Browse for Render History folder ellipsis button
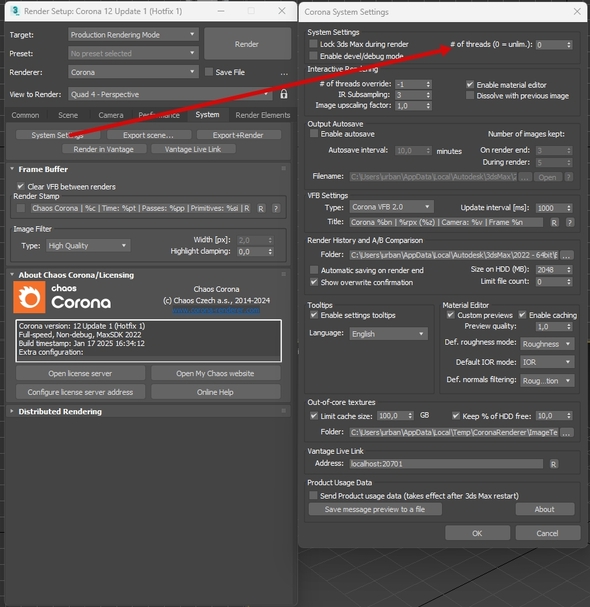590x607 pixels. click(x=566, y=255)
